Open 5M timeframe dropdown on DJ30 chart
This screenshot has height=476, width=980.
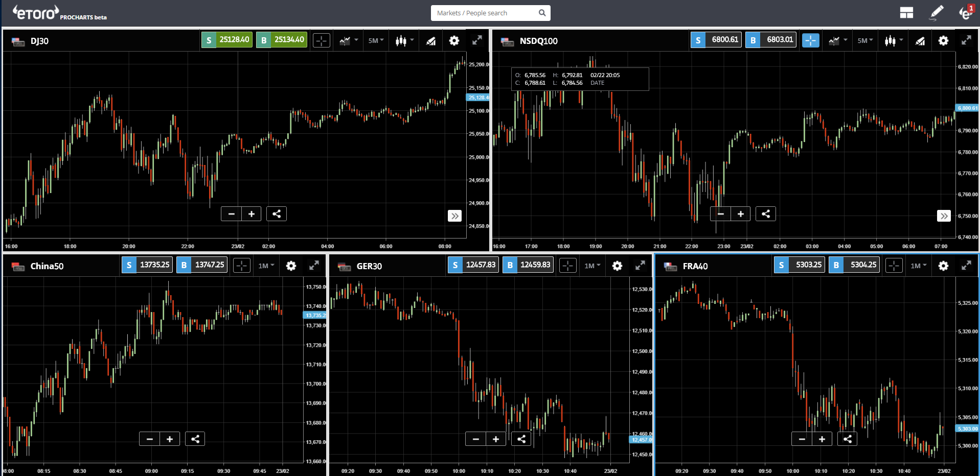point(376,40)
